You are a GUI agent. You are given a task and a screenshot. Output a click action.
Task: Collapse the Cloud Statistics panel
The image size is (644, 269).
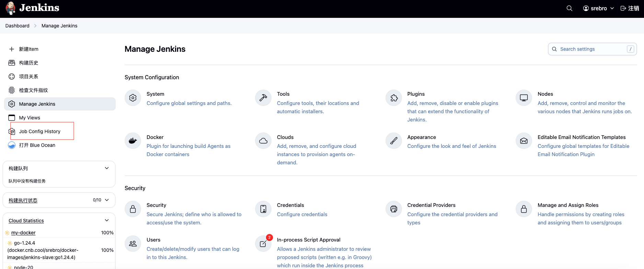pyautogui.click(x=107, y=220)
